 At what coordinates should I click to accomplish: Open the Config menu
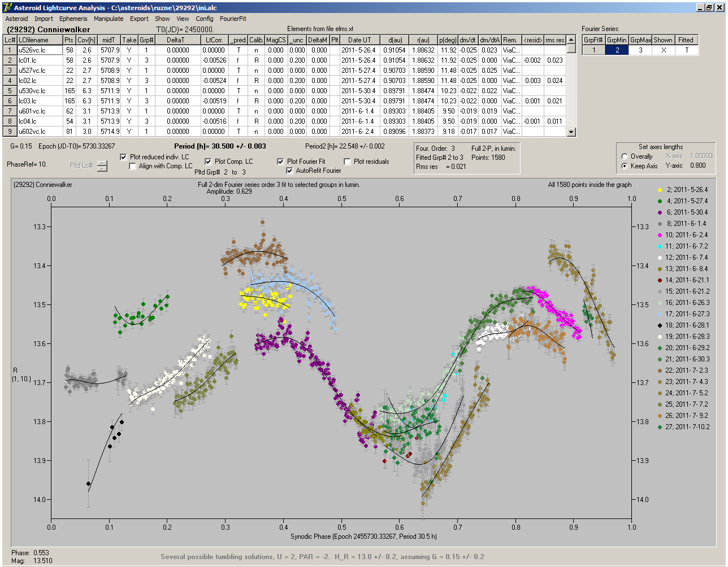coord(205,19)
